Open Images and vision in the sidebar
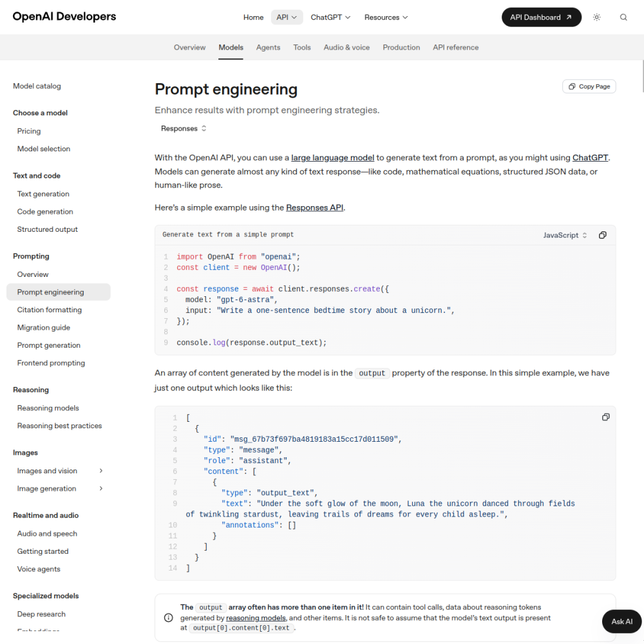This screenshot has width=644, height=644. tap(47, 471)
